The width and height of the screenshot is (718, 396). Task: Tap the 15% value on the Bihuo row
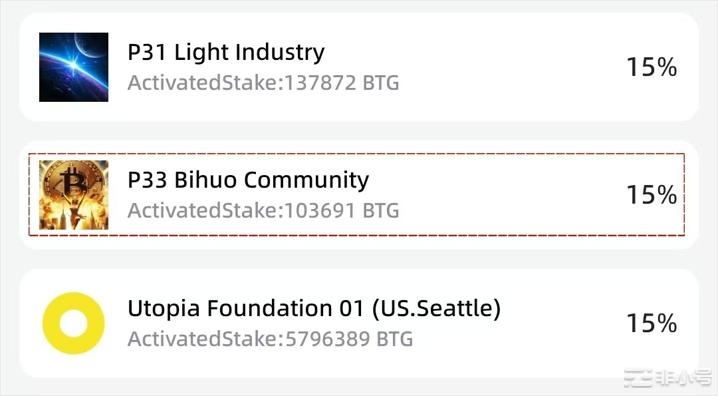(652, 195)
